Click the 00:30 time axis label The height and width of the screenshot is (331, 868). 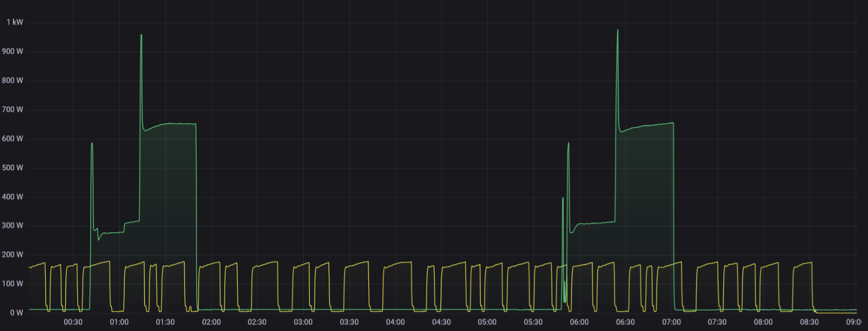(x=73, y=322)
